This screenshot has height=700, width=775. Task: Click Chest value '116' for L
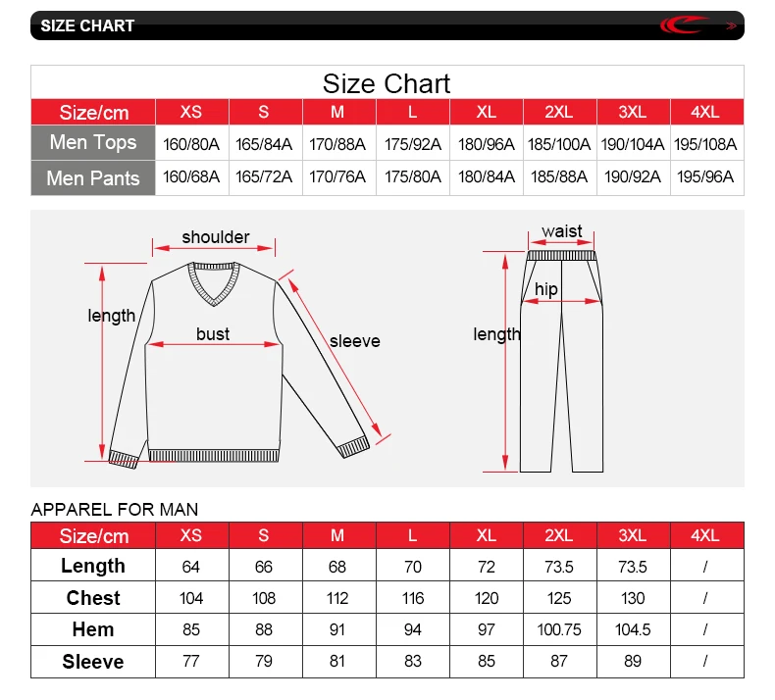point(413,598)
